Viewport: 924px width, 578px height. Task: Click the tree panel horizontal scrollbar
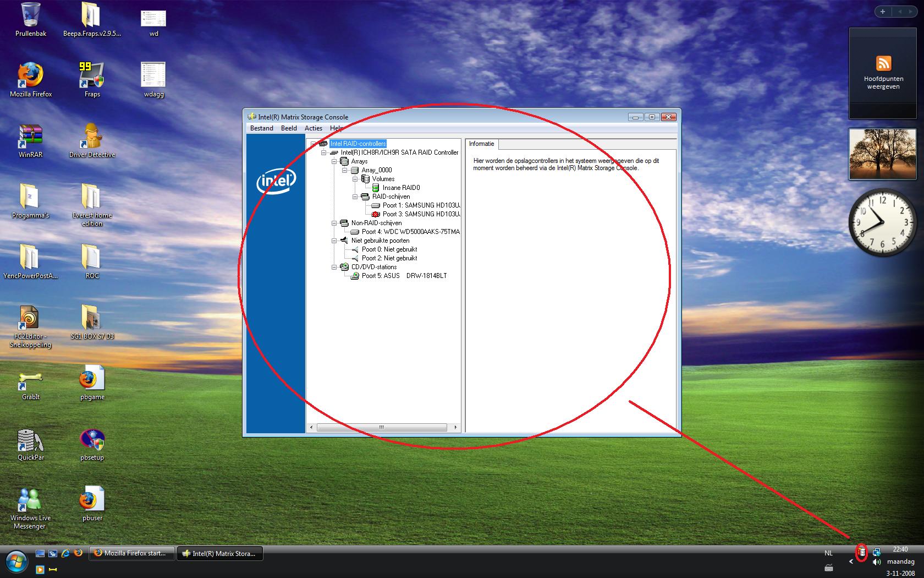[x=382, y=427]
